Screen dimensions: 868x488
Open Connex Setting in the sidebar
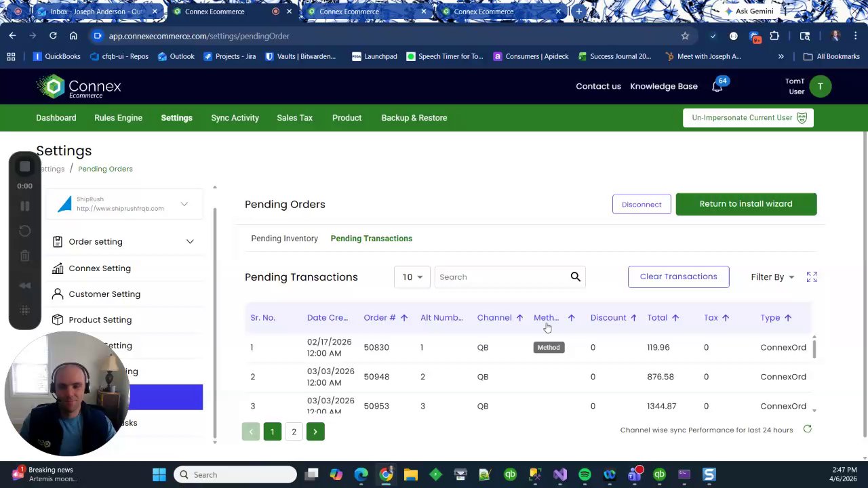click(100, 268)
